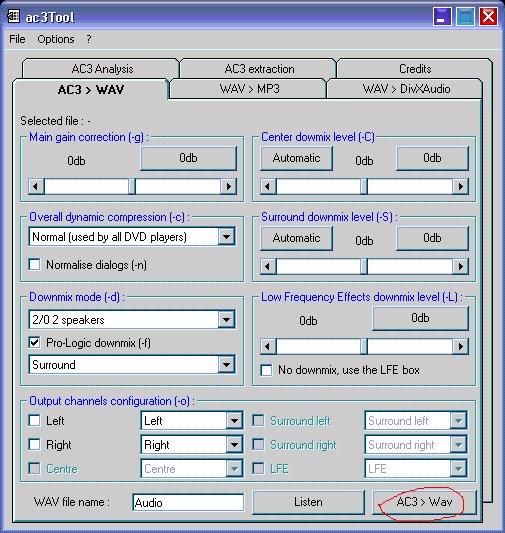Click left arrow of Surround downmix level slider

click(x=268, y=266)
